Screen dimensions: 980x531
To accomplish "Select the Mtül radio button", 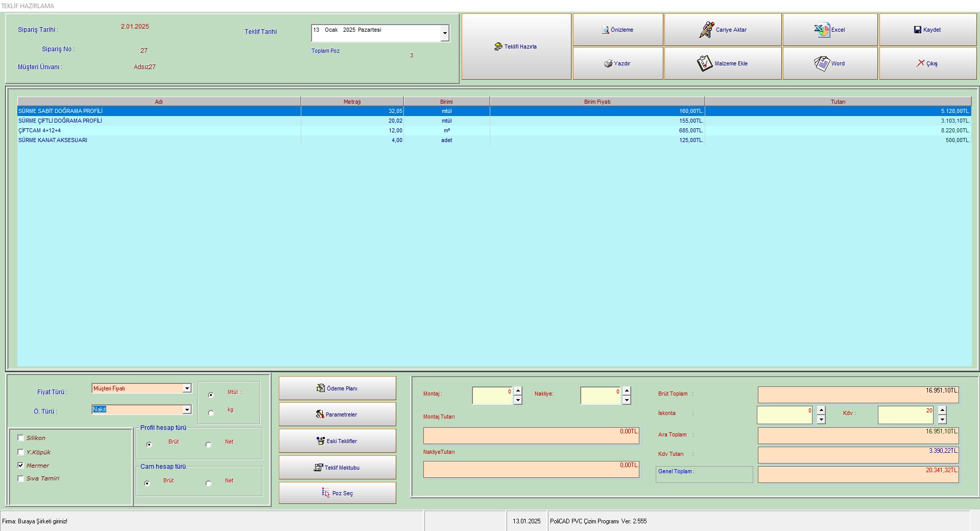I will coord(211,395).
